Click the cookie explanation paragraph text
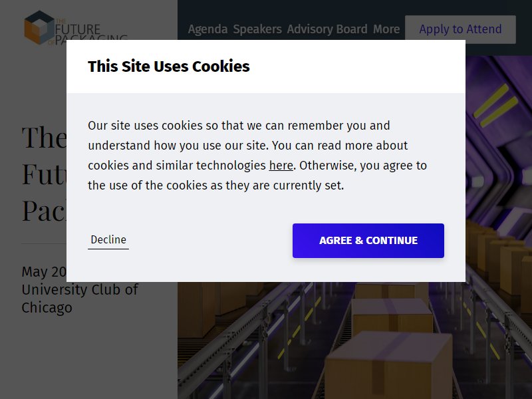Screen dimensions: 532x399 coord(257,156)
